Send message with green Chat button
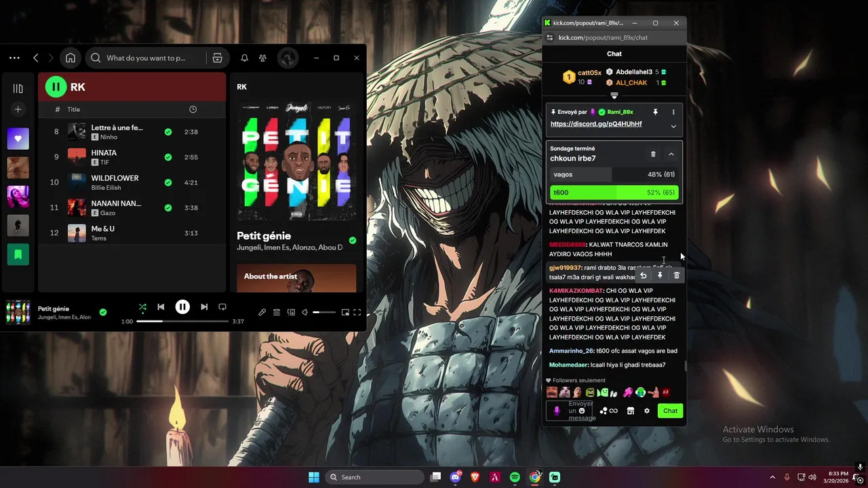Viewport: 868px width, 488px height. tap(670, 411)
